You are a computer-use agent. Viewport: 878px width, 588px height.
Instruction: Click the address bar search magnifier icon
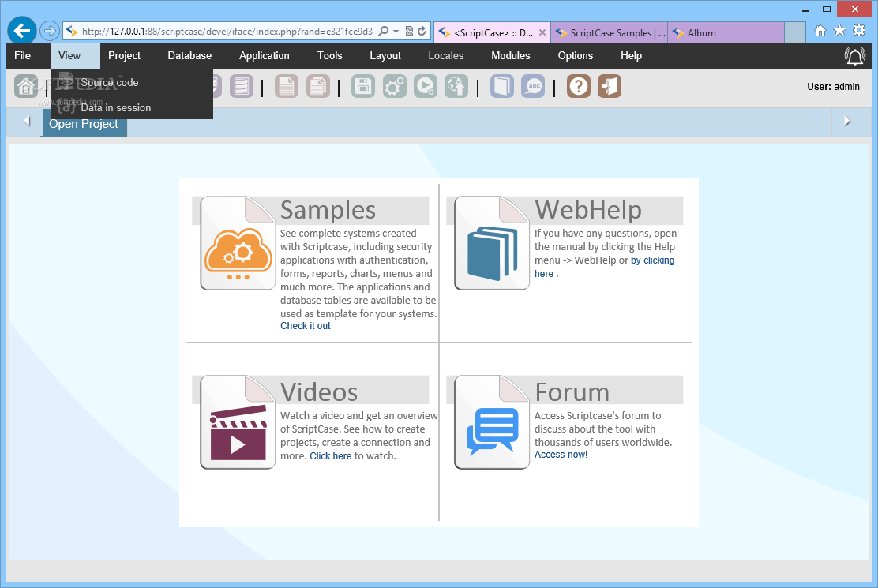384,32
